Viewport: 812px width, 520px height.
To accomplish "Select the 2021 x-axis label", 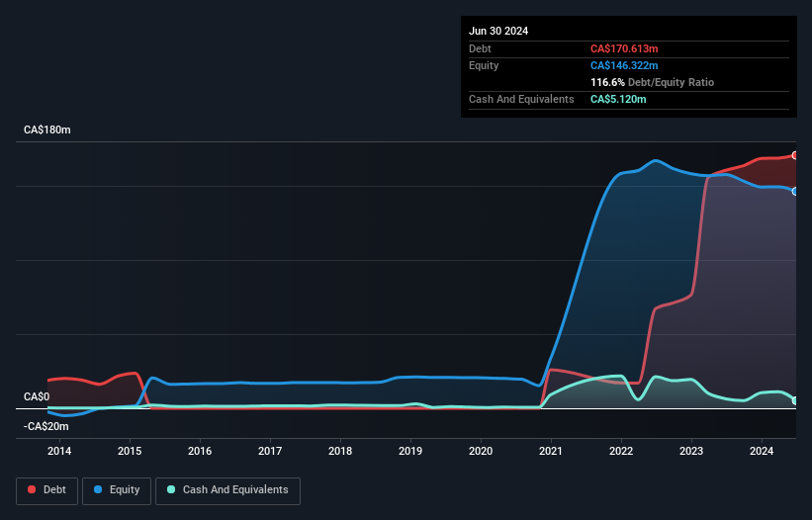I will pyautogui.click(x=551, y=451).
